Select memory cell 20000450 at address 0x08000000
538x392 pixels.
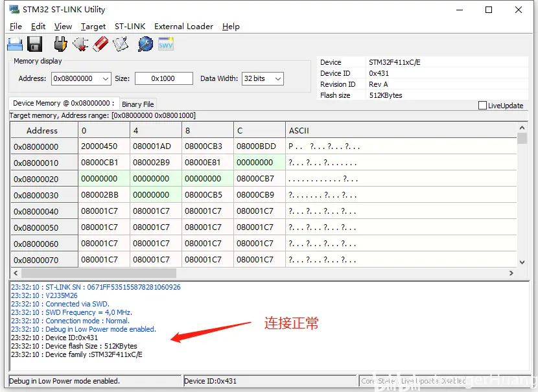(99, 146)
